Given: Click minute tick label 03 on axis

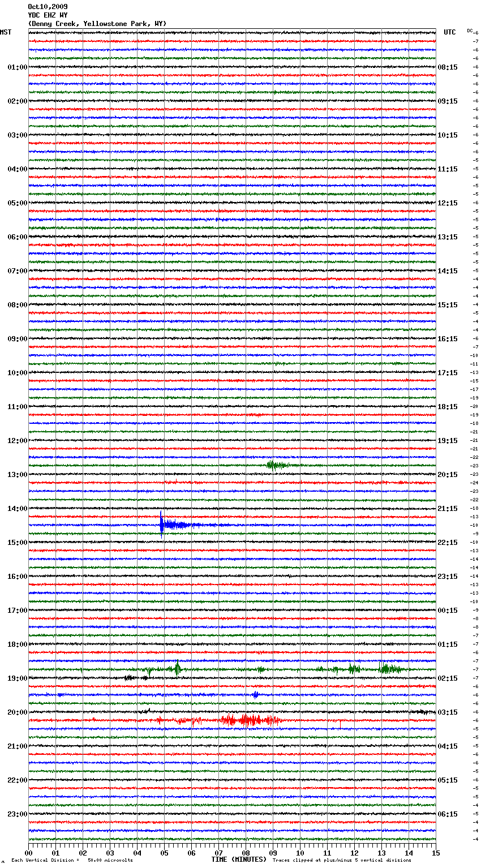Looking at the screenshot, I should (110, 853).
